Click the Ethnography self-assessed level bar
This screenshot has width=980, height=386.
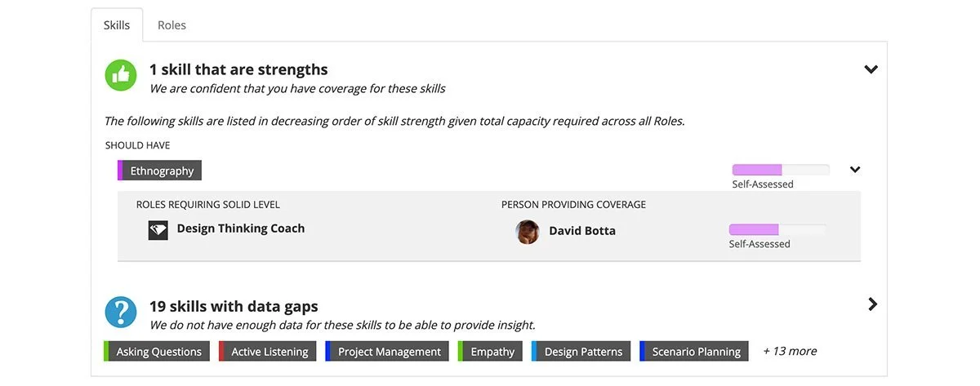pos(780,170)
